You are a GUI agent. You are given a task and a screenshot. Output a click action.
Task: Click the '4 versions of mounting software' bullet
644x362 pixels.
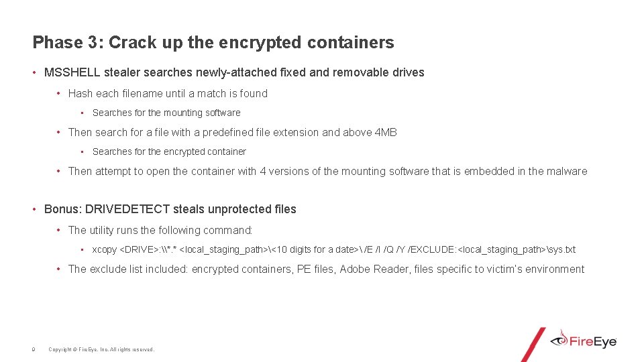click(x=327, y=172)
